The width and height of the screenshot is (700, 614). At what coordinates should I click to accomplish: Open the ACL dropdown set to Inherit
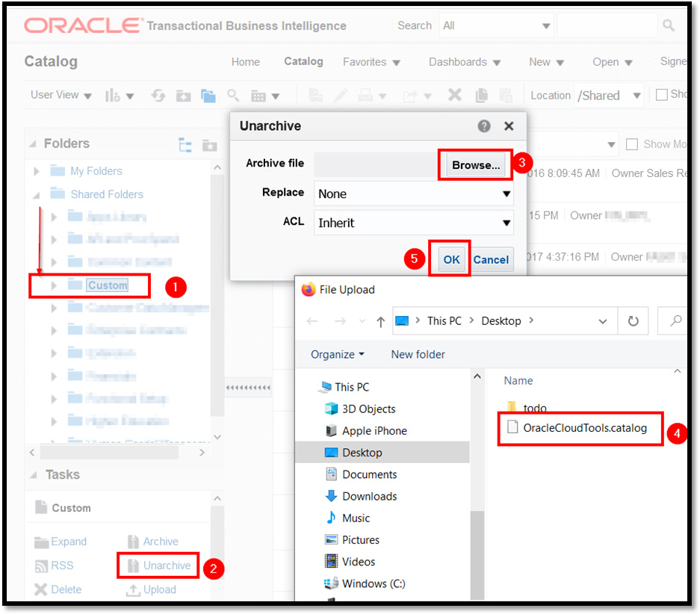coord(413,223)
